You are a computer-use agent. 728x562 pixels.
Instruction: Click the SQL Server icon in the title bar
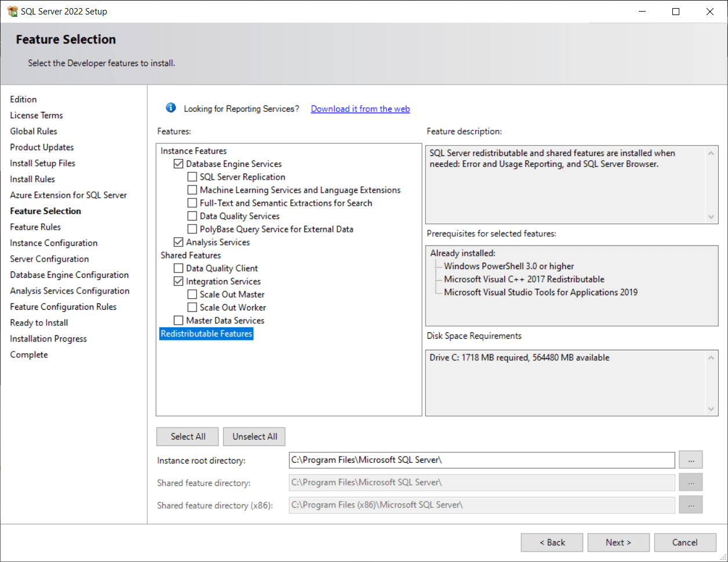(11, 11)
